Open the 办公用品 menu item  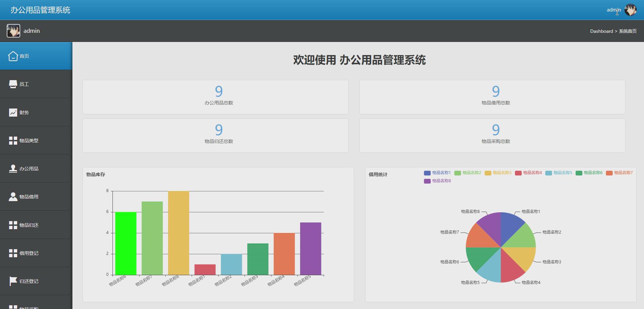point(36,169)
